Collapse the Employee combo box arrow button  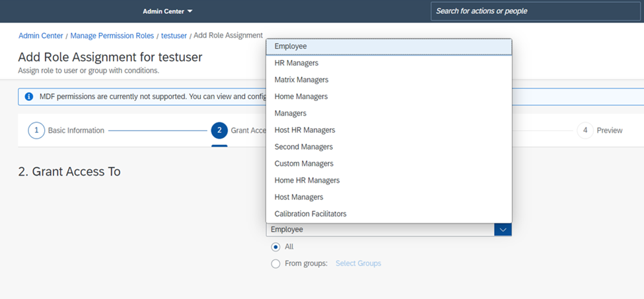503,230
